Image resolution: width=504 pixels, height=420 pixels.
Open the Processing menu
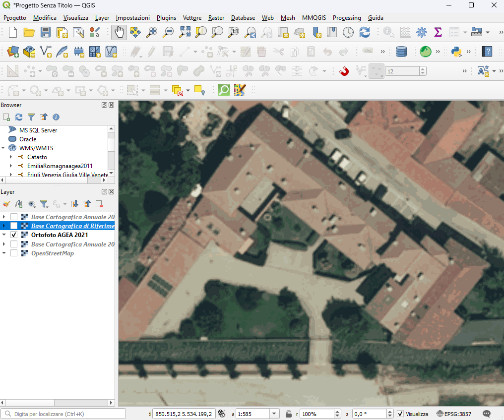click(x=347, y=18)
